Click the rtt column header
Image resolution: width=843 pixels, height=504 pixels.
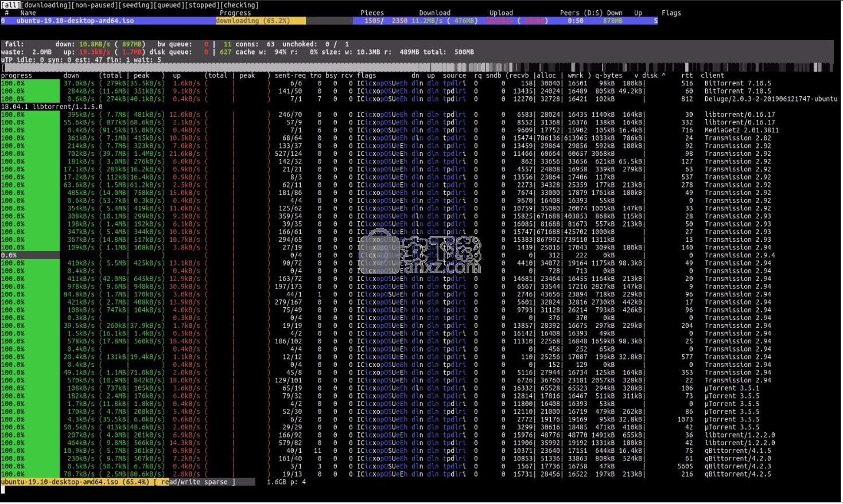(687, 75)
